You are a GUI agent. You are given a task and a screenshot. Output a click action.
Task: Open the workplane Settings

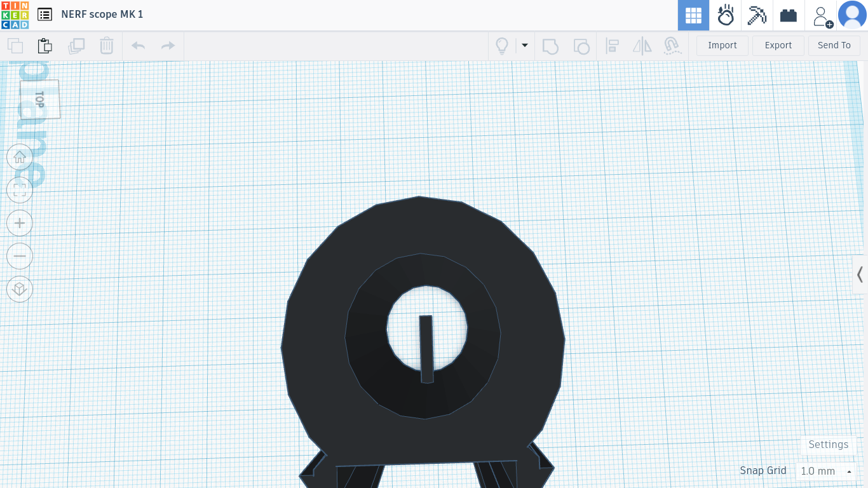tap(829, 445)
